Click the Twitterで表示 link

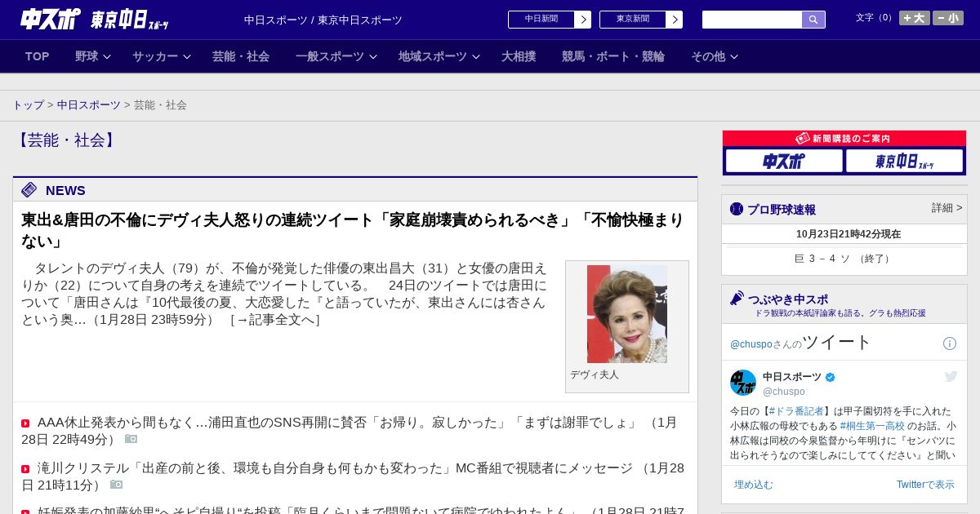tap(925, 485)
